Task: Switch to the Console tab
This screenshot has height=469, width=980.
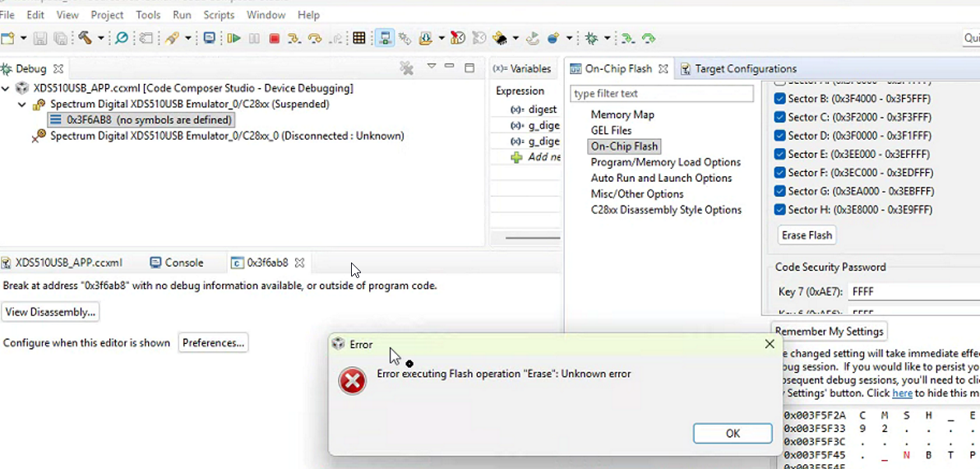Action: tap(177, 262)
